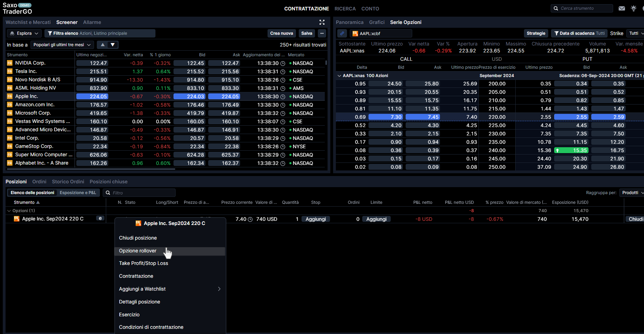
Task: Click the link chain icon in option panel
Action: [x=342, y=33]
